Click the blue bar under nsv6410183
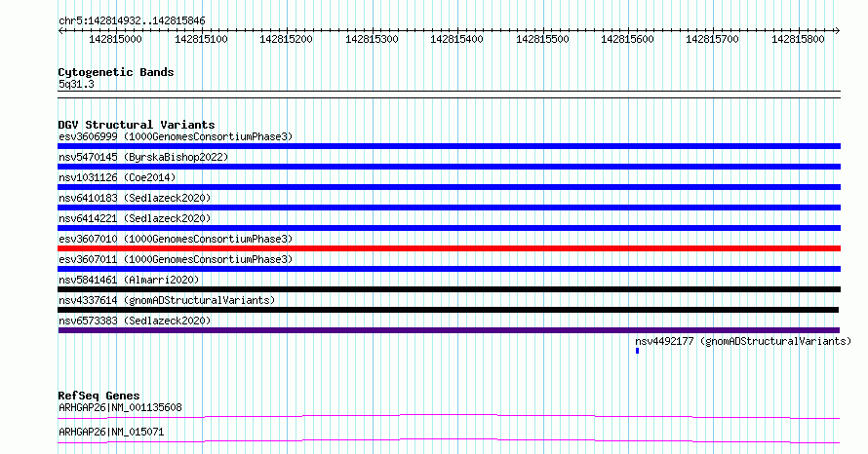Viewport: 868px width, 454px height. pyautogui.click(x=449, y=208)
